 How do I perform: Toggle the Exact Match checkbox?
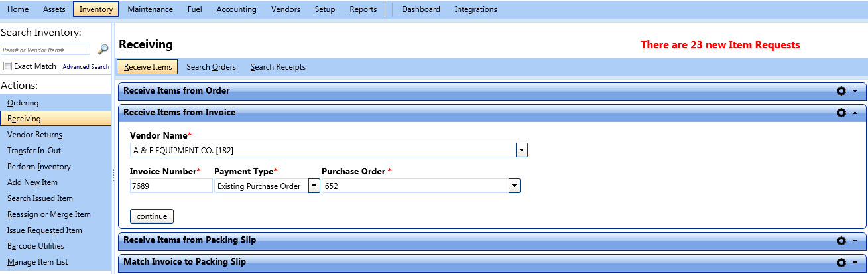point(8,66)
